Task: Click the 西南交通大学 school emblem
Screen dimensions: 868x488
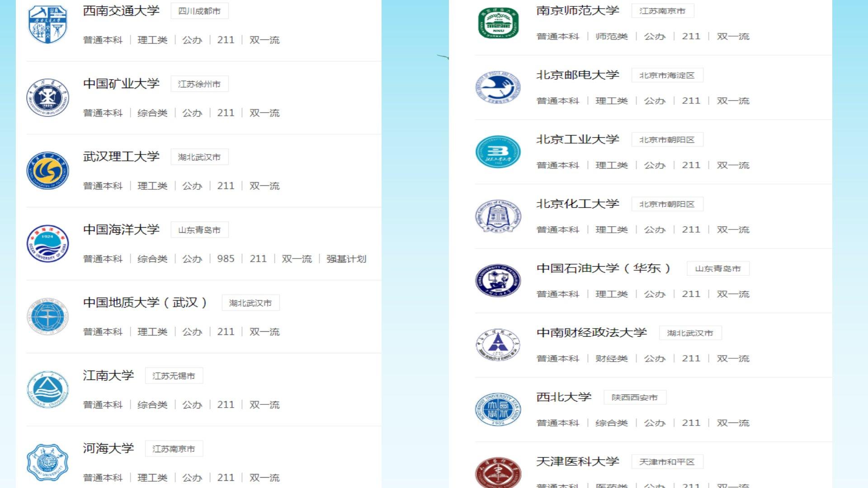Action: 47,24
